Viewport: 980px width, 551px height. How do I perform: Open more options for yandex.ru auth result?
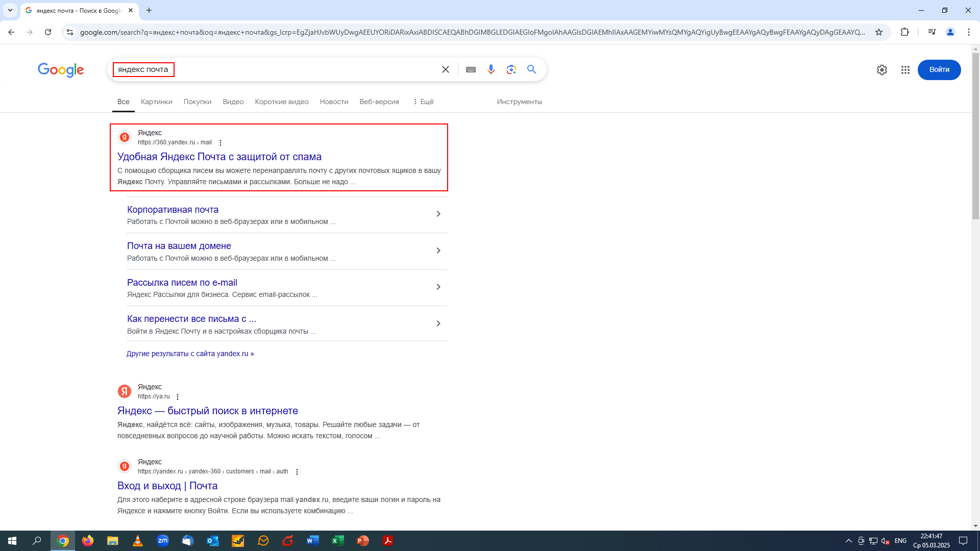pos(297,472)
